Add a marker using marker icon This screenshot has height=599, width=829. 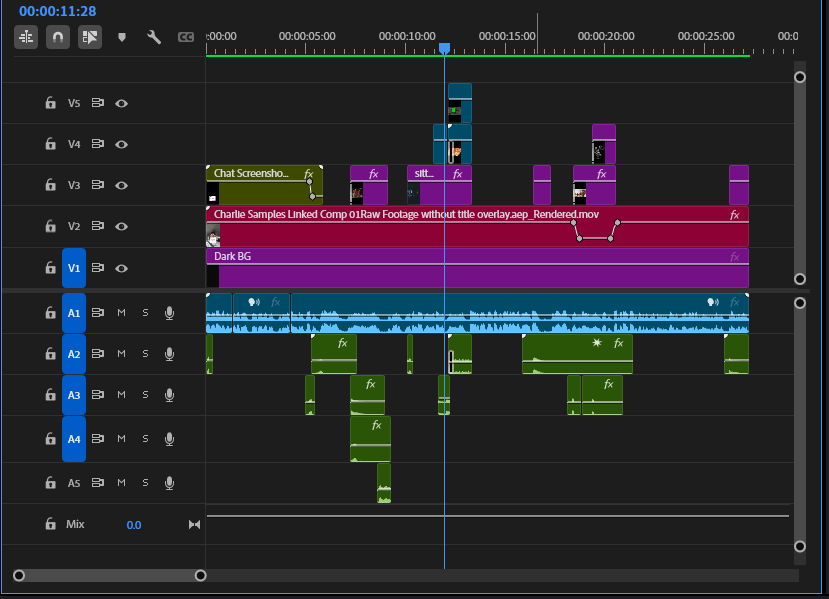(x=122, y=37)
